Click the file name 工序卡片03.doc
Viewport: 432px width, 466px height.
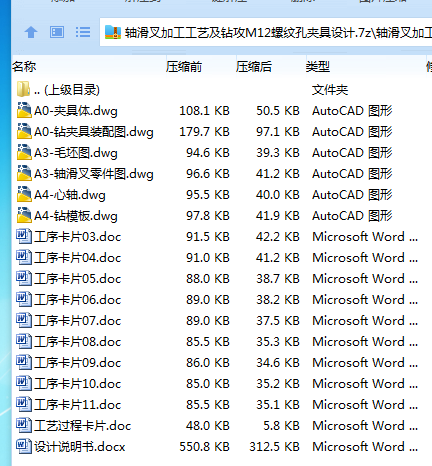pos(78,237)
